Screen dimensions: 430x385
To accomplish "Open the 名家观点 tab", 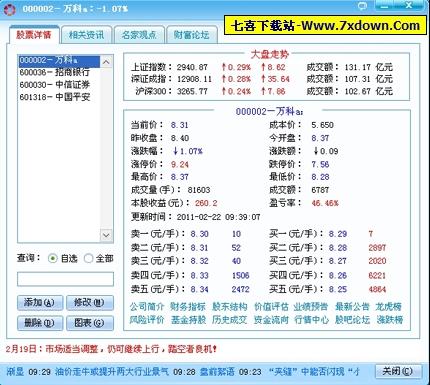I will (139, 35).
